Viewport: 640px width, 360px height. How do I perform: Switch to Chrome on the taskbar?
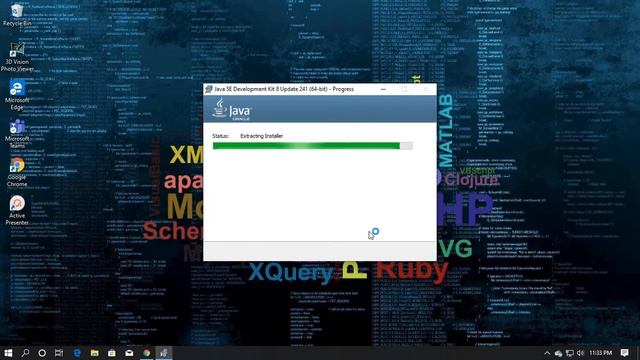[x=147, y=353]
